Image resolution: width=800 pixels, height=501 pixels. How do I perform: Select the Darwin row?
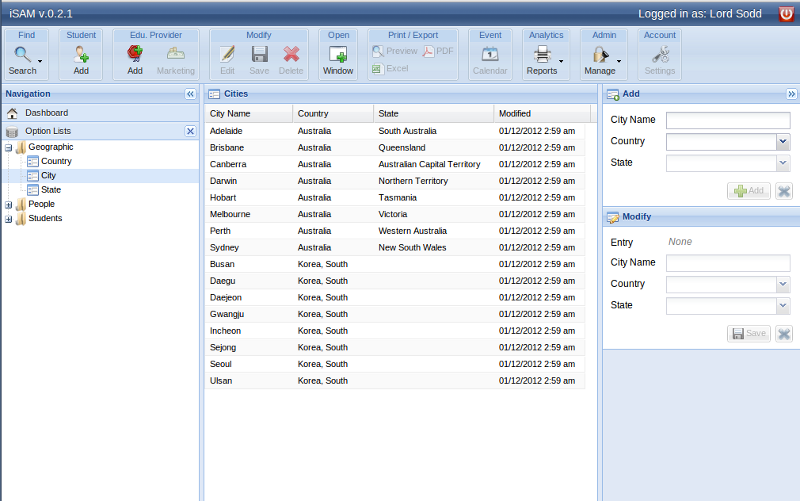click(x=394, y=181)
